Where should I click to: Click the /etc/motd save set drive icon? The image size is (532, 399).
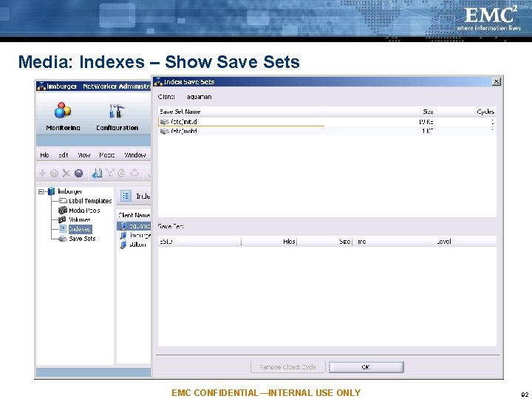tap(165, 131)
